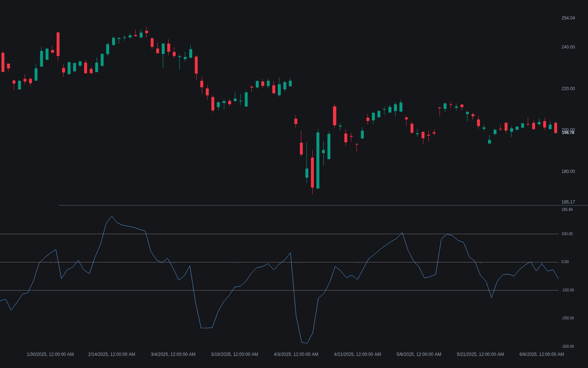Click the 3/19/2025 date label

coord(234,354)
